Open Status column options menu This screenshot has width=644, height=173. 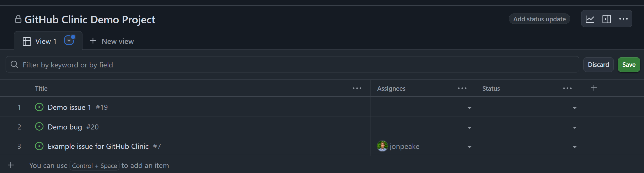[567, 88]
